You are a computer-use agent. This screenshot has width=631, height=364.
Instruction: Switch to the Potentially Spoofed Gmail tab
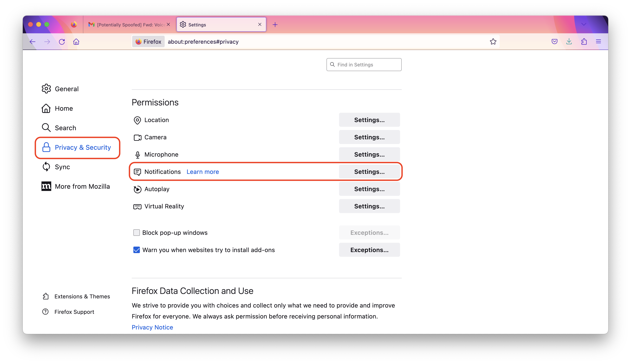click(129, 25)
